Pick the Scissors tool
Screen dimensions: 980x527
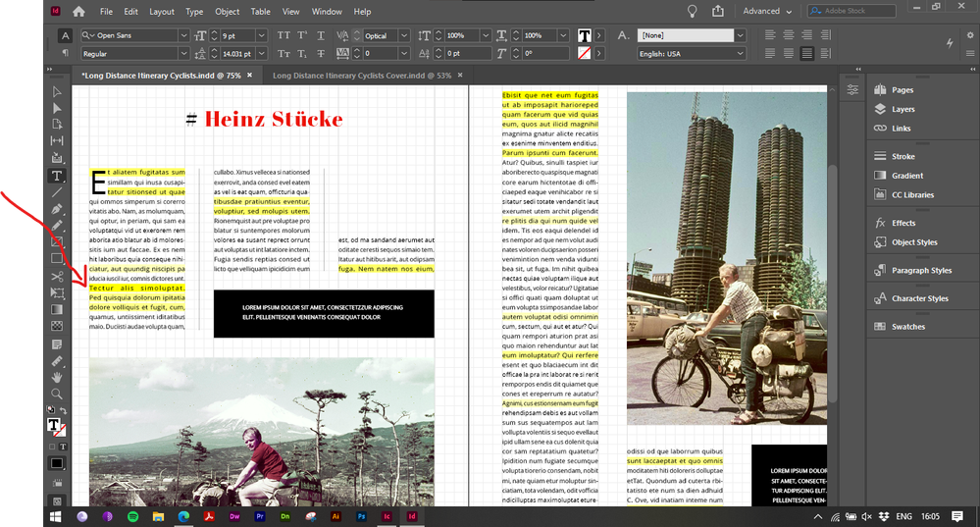point(57,277)
